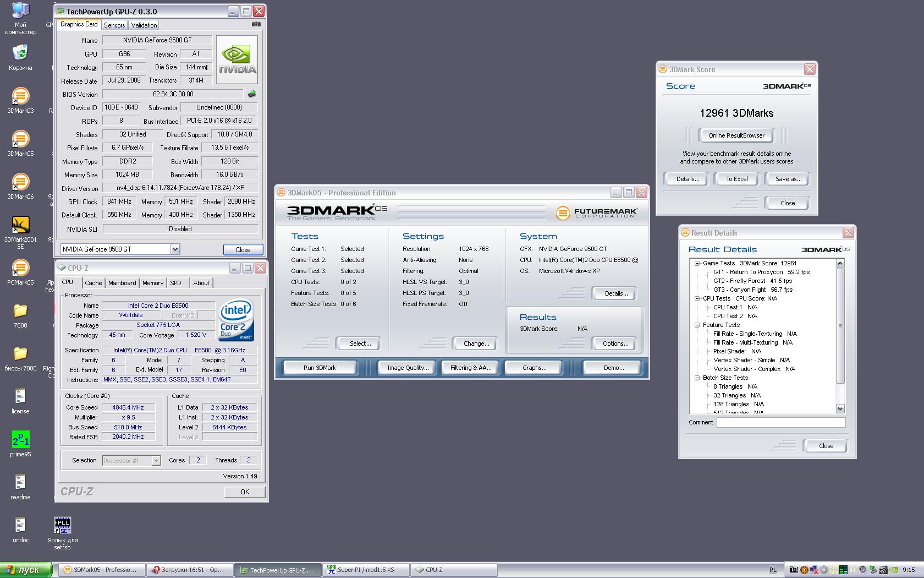Switch to the Sensors tab in GPU-Z
Viewport: 924px width, 578px height.
(x=114, y=25)
